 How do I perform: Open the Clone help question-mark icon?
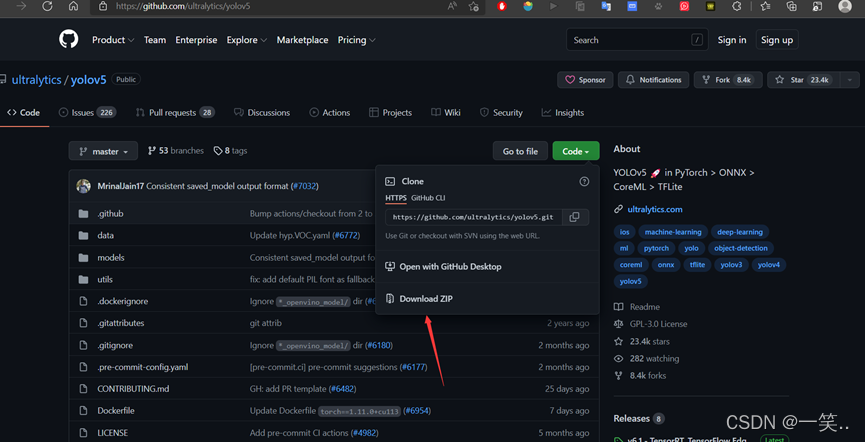coord(584,182)
